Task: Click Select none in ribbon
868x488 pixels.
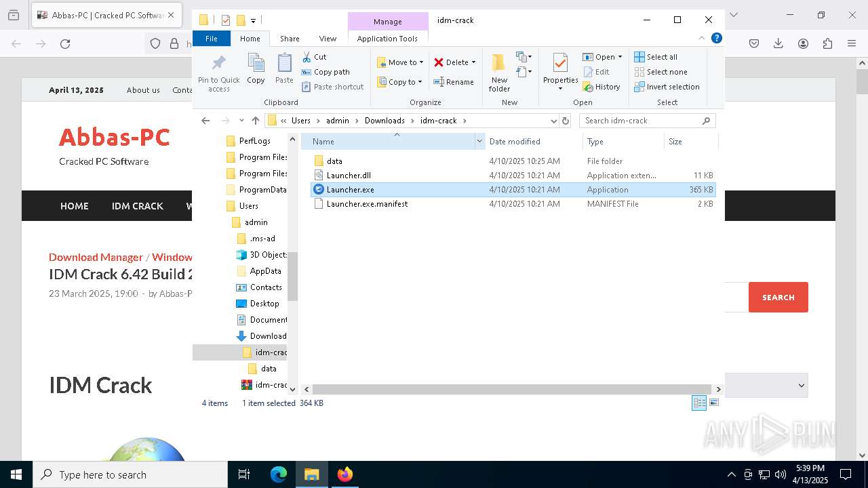Action: click(x=660, y=72)
